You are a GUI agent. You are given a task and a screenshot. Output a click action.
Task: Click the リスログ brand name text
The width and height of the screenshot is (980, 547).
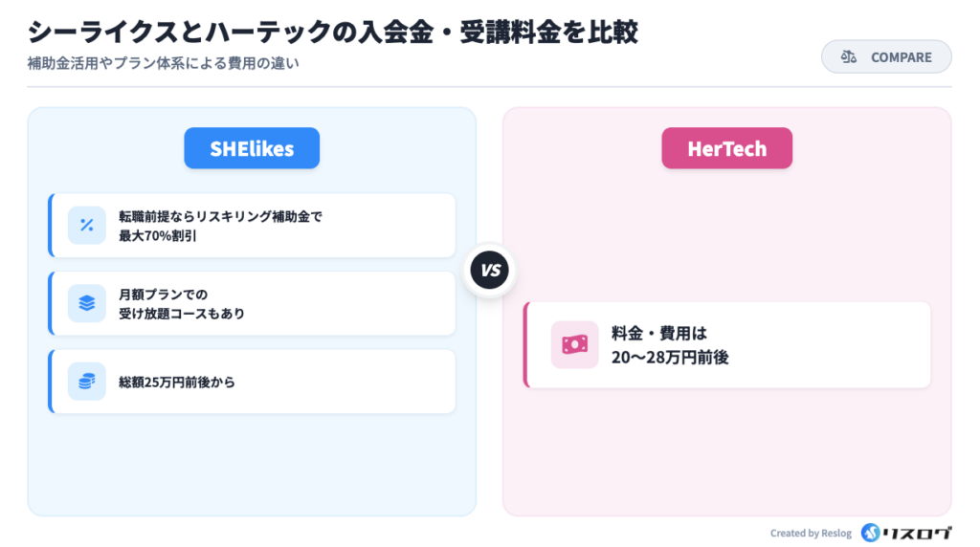point(919,533)
